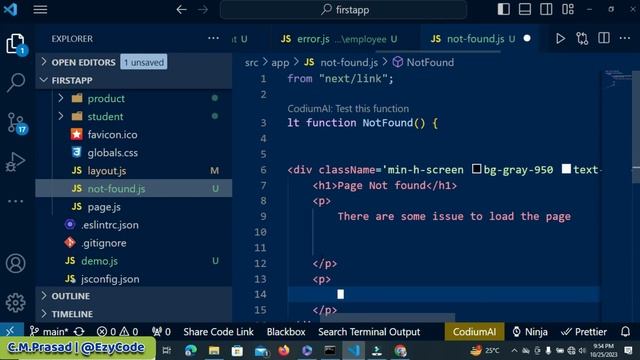Click the firstapp command center search box
Viewport: 640px width, 360px height.
[343, 9]
